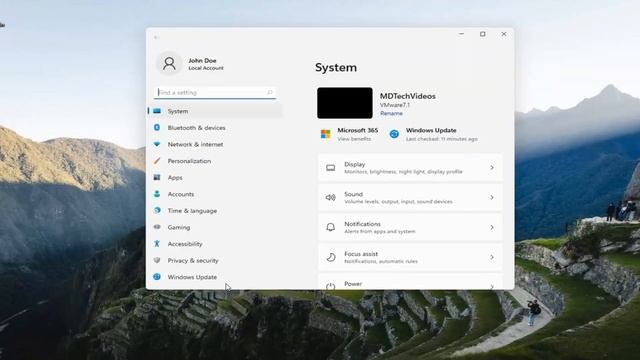The width and height of the screenshot is (640, 360).
Task: Expand Focus assist settings chevron
Action: pos(492,257)
